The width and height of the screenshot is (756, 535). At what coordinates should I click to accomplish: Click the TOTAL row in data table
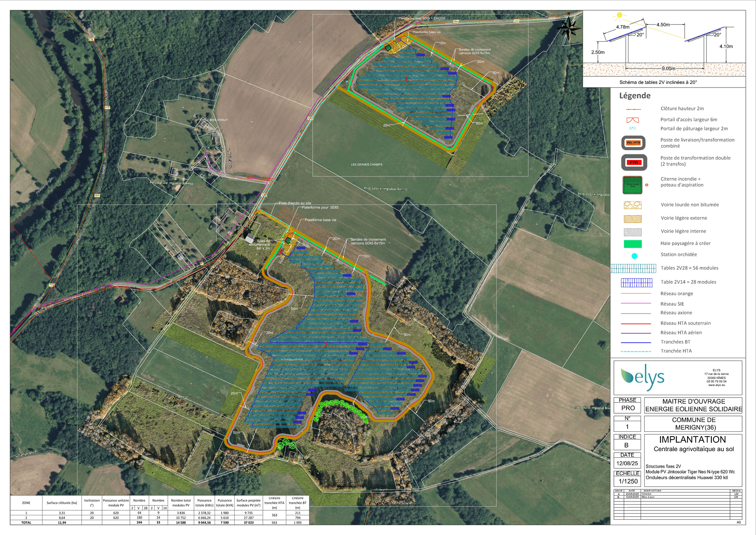click(26, 523)
